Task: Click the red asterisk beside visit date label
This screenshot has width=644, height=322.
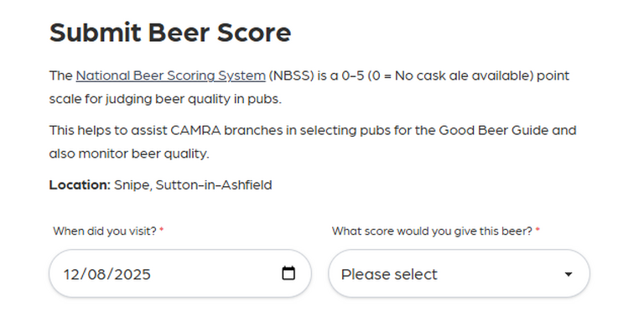Action: coord(161,230)
